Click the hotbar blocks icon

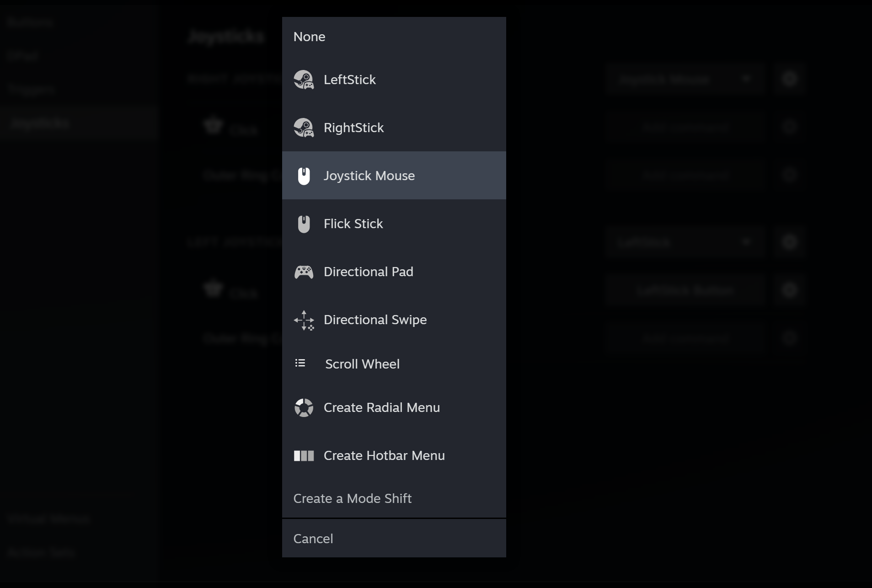click(x=304, y=455)
